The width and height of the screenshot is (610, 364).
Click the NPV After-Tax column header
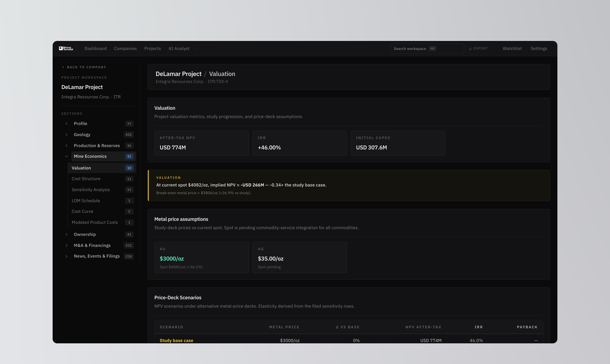pyautogui.click(x=423, y=327)
